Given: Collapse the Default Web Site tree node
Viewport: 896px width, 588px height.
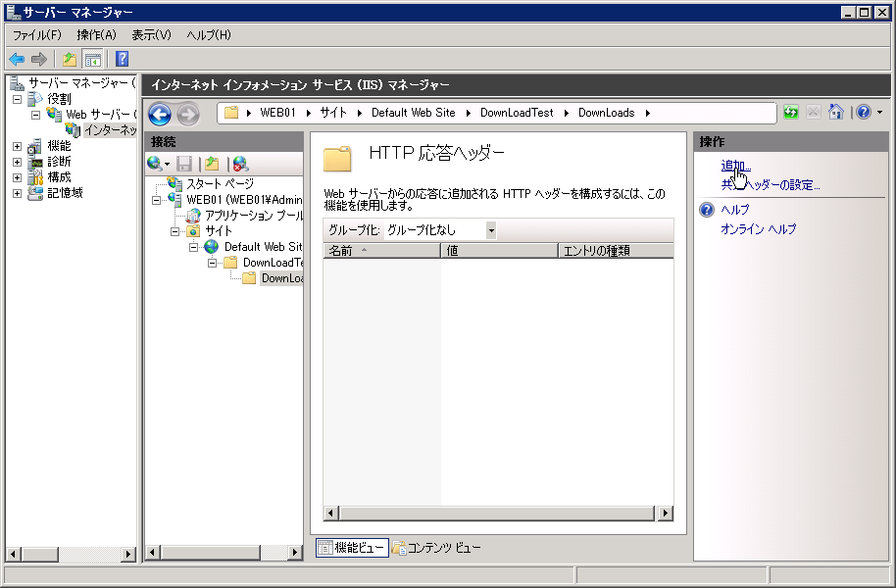Looking at the screenshot, I should pyautogui.click(x=194, y=247).
